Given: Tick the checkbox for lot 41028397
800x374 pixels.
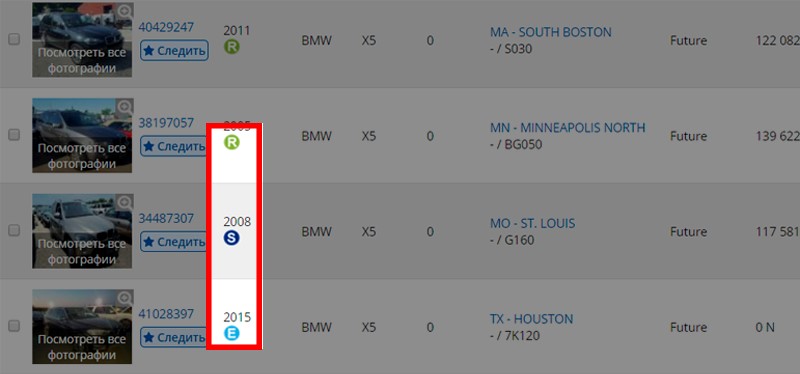Looking at the screenshot, I should 14,326.
